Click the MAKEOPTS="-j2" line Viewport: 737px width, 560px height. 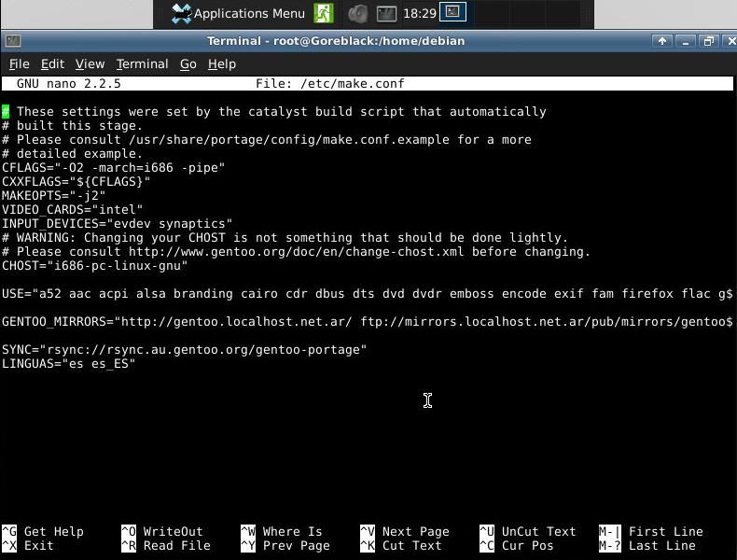coord(53,196)
